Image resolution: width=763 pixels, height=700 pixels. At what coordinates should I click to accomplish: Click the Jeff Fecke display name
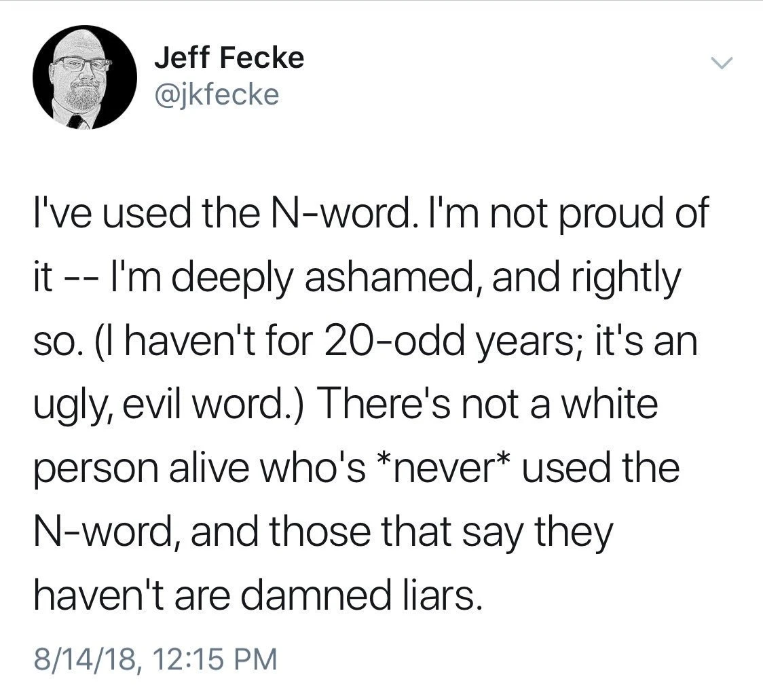pyautogui.click(x=229, y=58)
